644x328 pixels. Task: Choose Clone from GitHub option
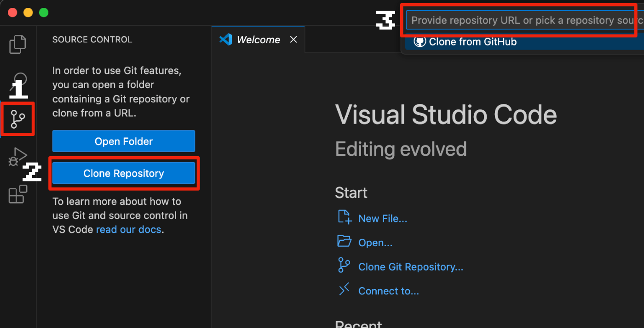pyautogui.click(x=524, y=42)
